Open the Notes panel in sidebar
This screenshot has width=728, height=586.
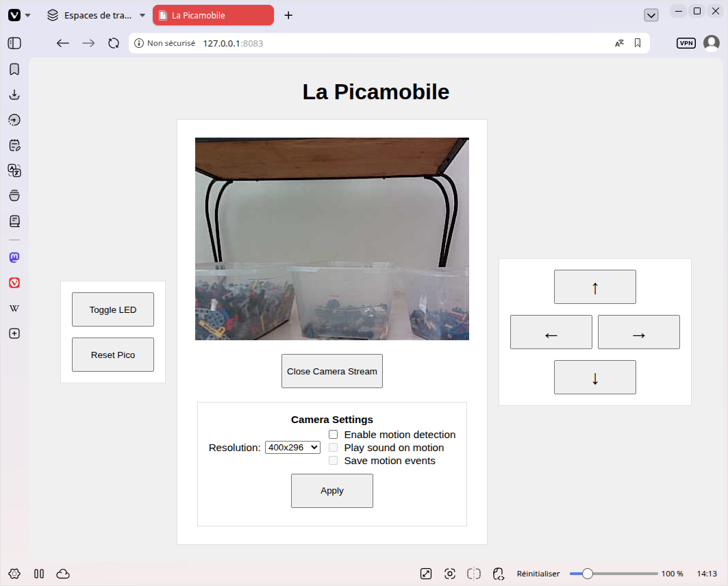(x=14, y=145)
